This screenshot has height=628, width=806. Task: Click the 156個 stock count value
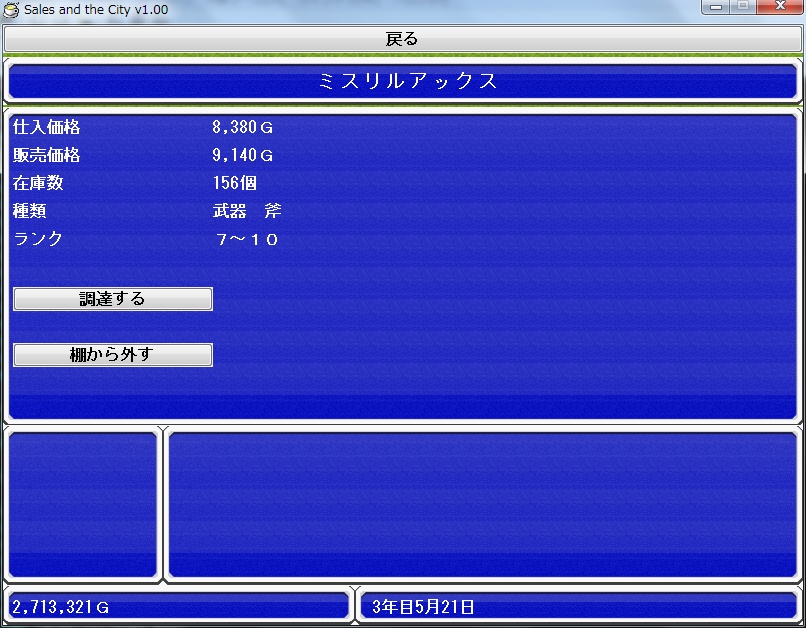pyautogui.click(x=235, y=182)
